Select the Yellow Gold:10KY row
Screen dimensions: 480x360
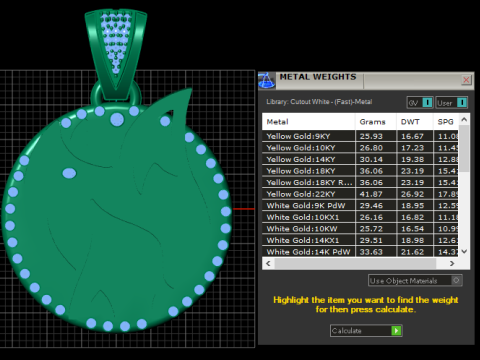pyautogui.click(x=360, y=148)
